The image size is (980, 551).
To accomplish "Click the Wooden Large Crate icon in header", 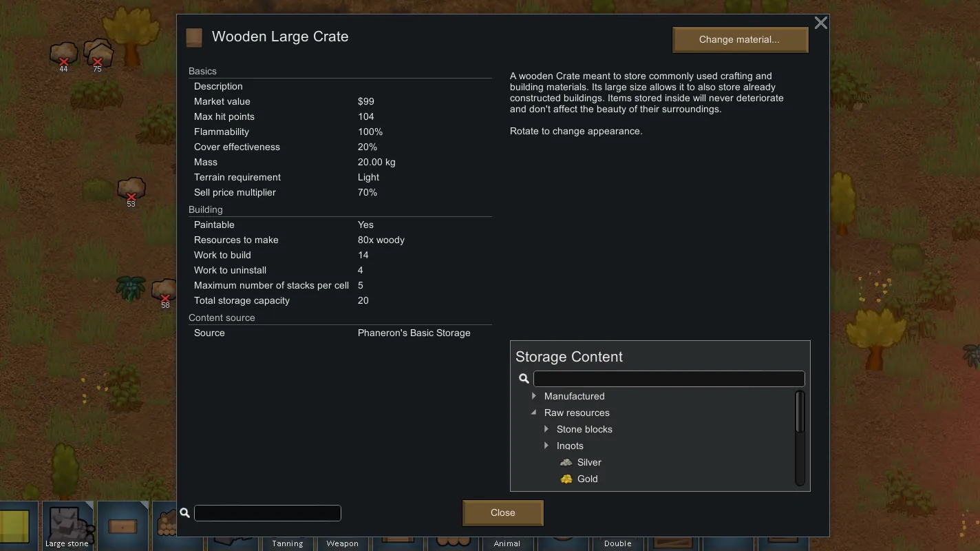I will tap(194, 37).
